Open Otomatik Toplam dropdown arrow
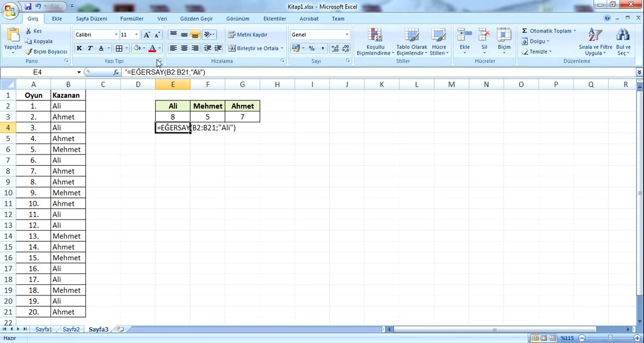Viewport: 644px width, 343px height. click(574, 31)
